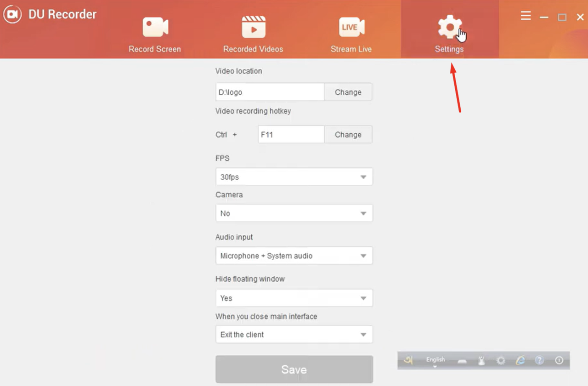Screen dimensions: 588x386
Task: Expand the Hide floating window dropdown
Action: tap(294, 298)
